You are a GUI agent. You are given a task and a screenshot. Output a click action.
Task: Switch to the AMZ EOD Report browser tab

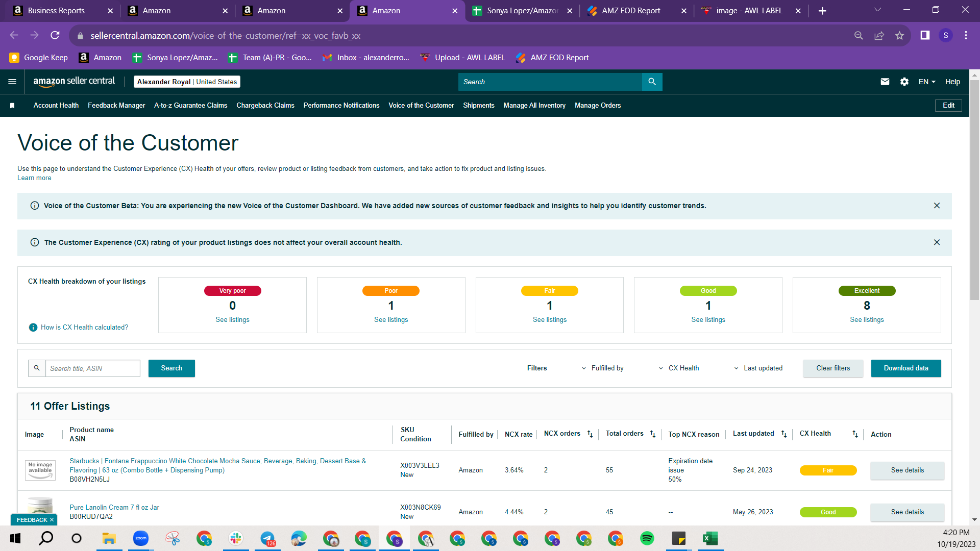pos(636,11)
